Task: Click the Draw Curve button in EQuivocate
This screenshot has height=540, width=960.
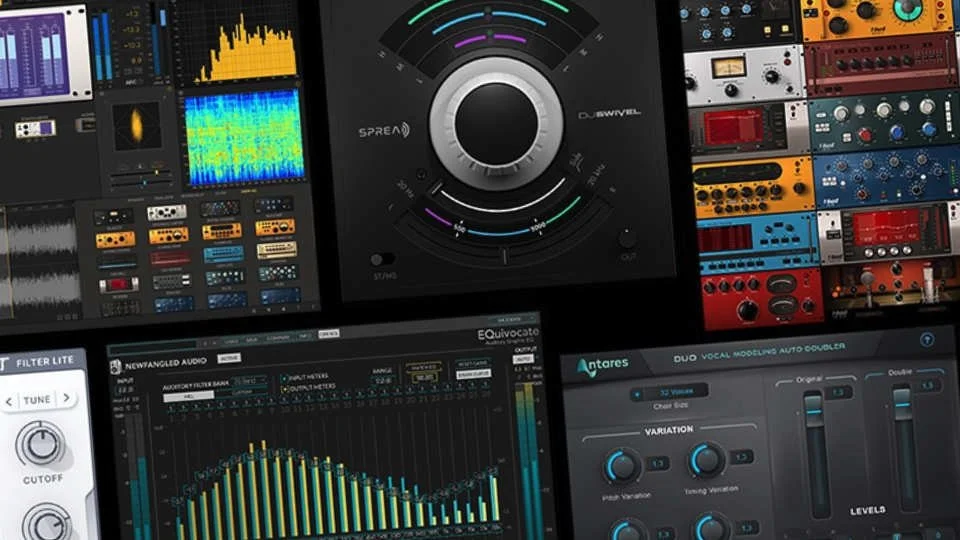Action: pyautogui.click(x=473, y=373)
